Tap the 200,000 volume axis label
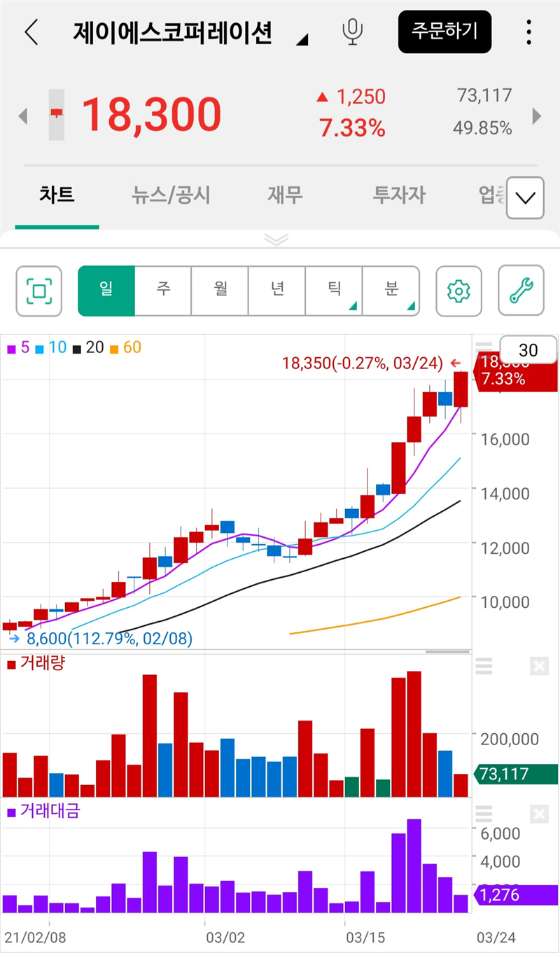The height and width of the screenshot is (958, 560). click(510, 740)
